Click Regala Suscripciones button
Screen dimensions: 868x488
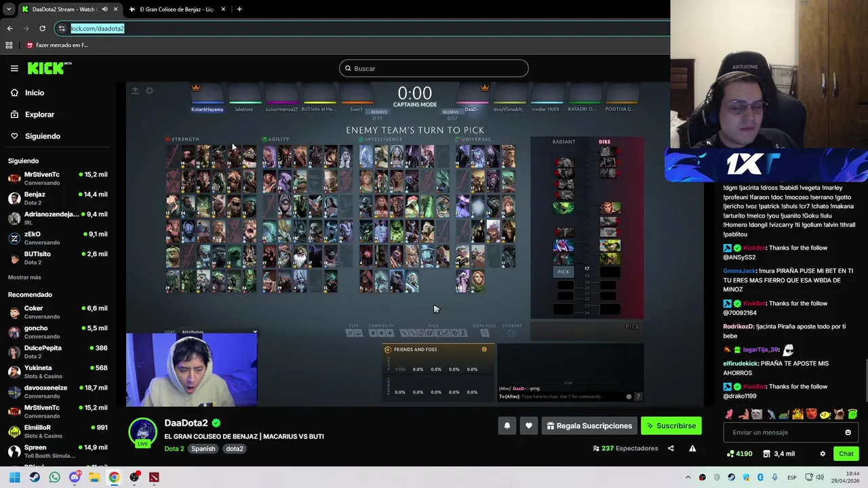(589, 426)
